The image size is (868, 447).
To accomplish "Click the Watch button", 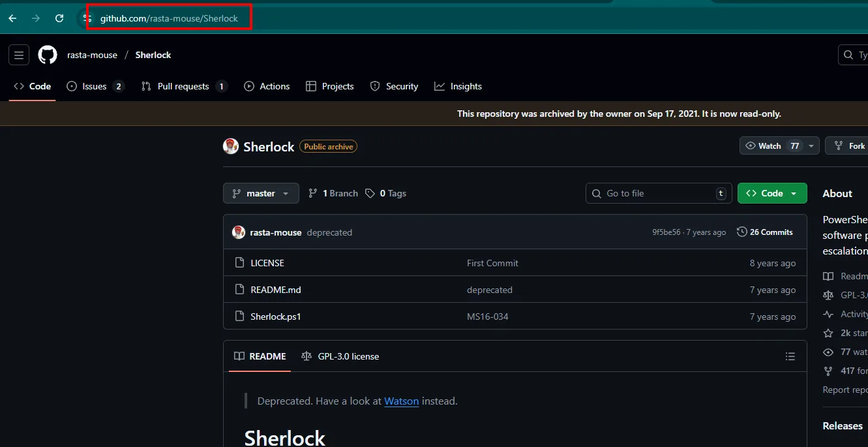I will pos(771,146).
